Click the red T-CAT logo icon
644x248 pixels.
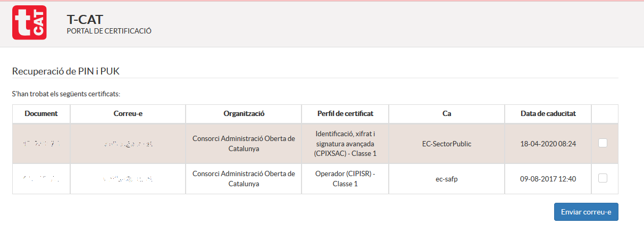[x=29, y=22]
